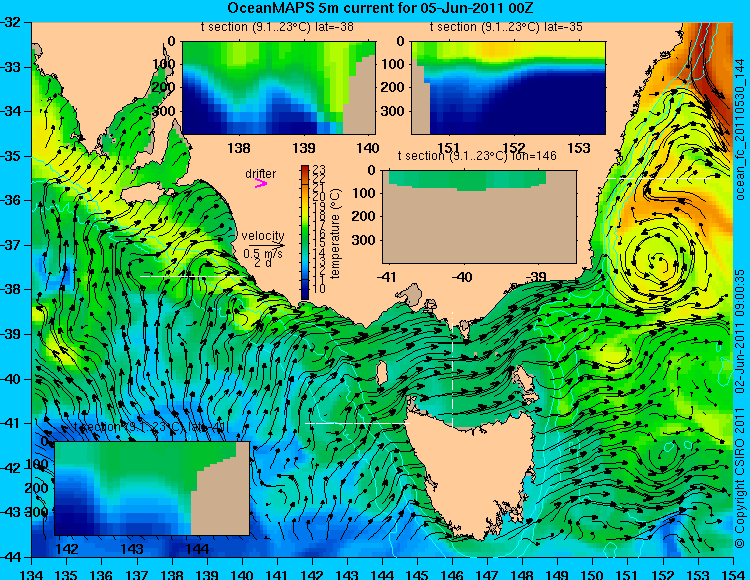The width and height of the screenshot is (750, 580).
Task: Click the -40 tick label under lon=146 inset
Action: [x=463, y=277]
